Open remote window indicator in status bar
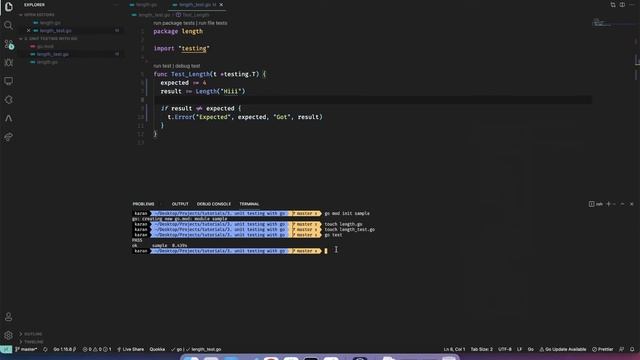 pyautogui.click(x=6, y=349)
